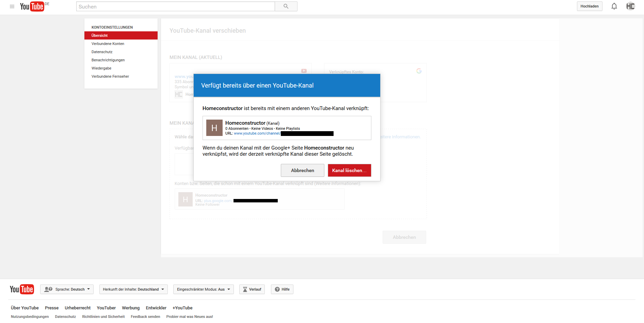Open the Über YouTube footer link
The width and height of the screenshot is (644, 323).
tap(25, 308)
